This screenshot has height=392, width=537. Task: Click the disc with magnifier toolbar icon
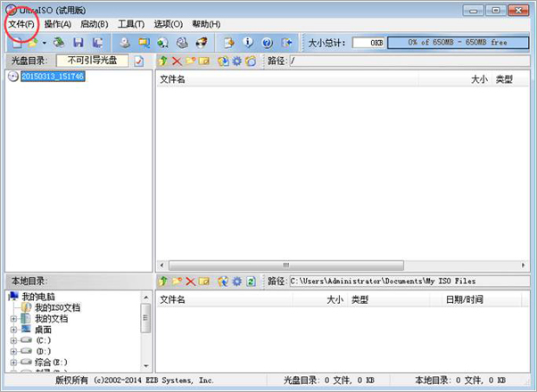pyautogui.click(x=182, y=43)
